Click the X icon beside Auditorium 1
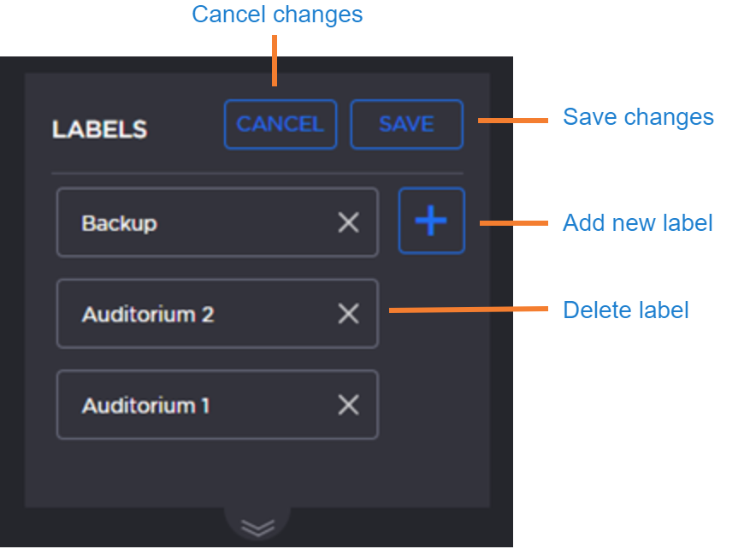The width and height of the screenshot is (756, 549). tap(348, 404)
